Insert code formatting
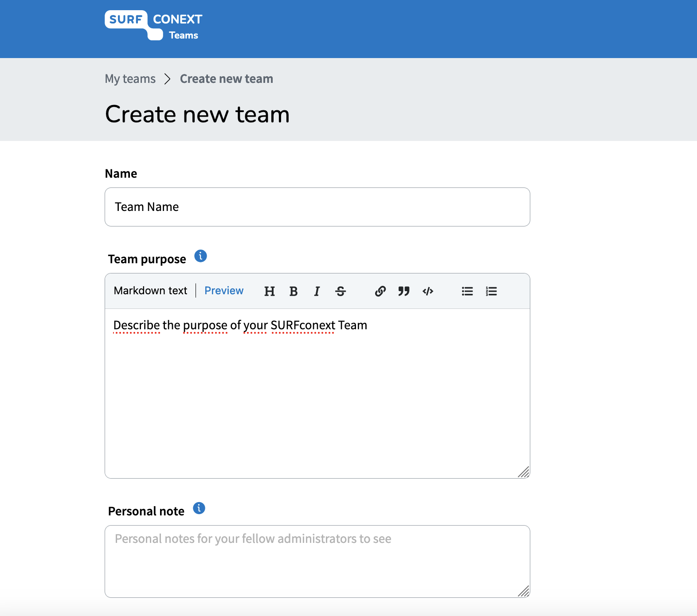This screenshot has width=697, height=616. (x=428, y=291)
